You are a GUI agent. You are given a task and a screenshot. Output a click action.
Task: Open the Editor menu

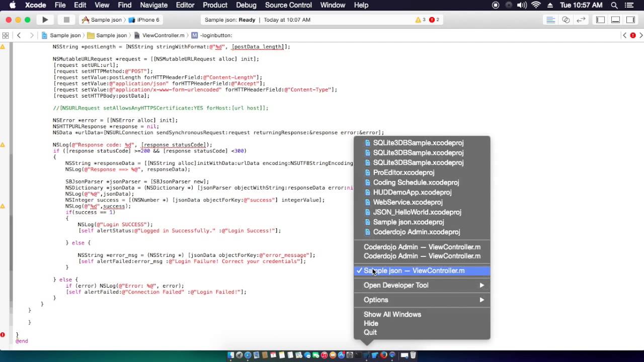pos(185,5)
